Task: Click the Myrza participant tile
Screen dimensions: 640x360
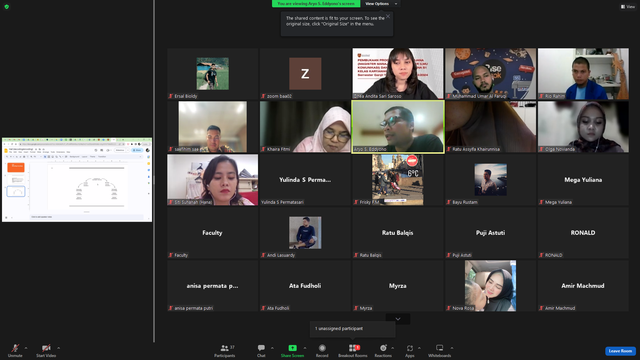Action: [x=398, y=286]
